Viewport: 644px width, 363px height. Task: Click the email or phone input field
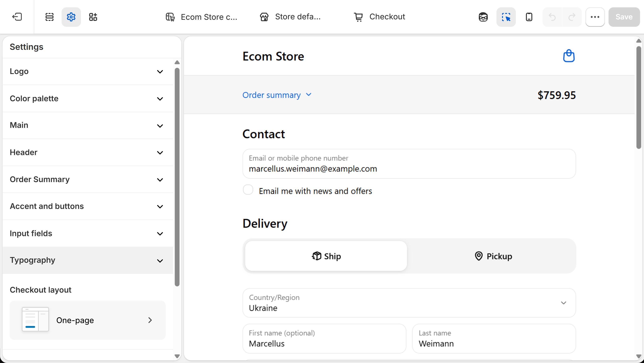(409, 164)
